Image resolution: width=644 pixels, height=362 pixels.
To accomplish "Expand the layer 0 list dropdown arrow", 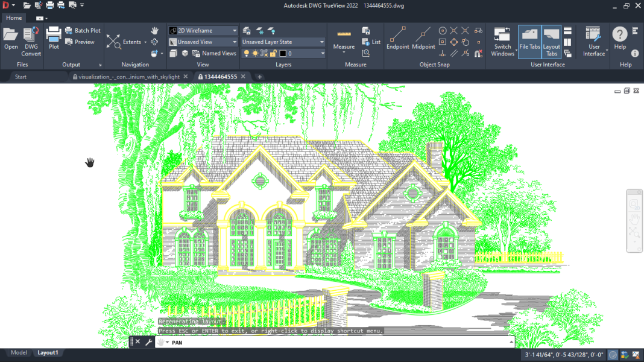I will pos(323,54).
